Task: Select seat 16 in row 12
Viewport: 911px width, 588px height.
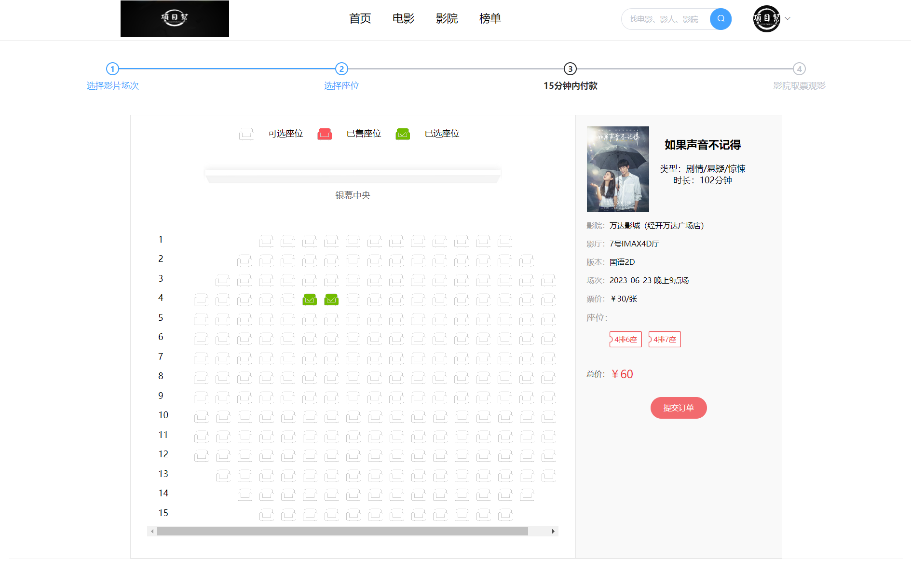Action: tap(527, 456)
